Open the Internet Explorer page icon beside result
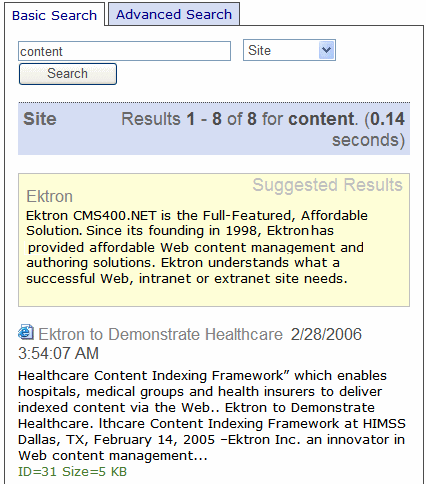 click(26, 332)
